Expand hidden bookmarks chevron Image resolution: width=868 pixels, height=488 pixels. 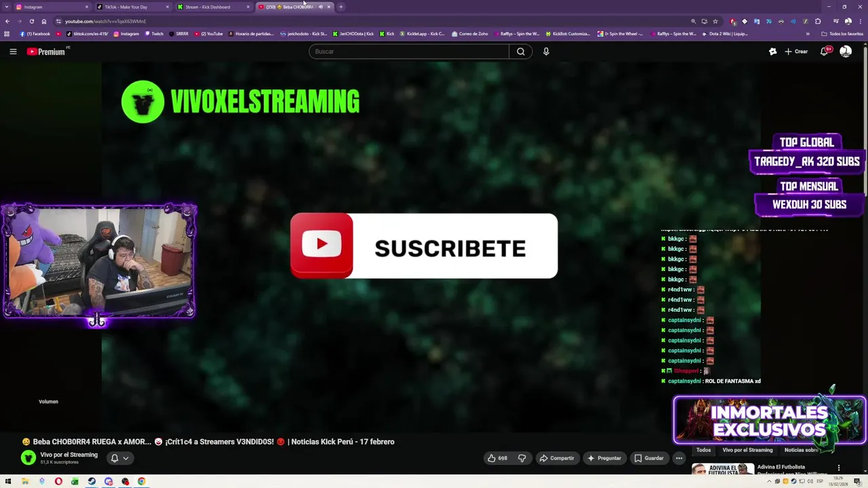click(808, 34)
